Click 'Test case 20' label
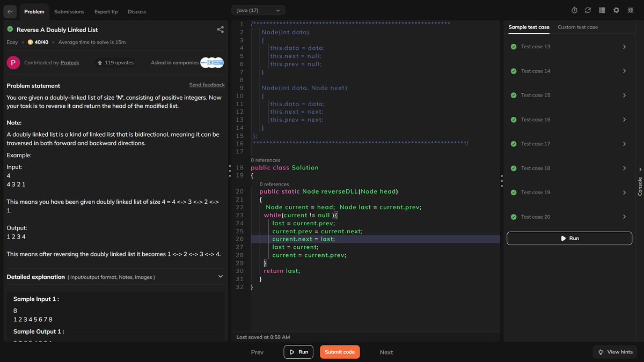 (536, 217)
